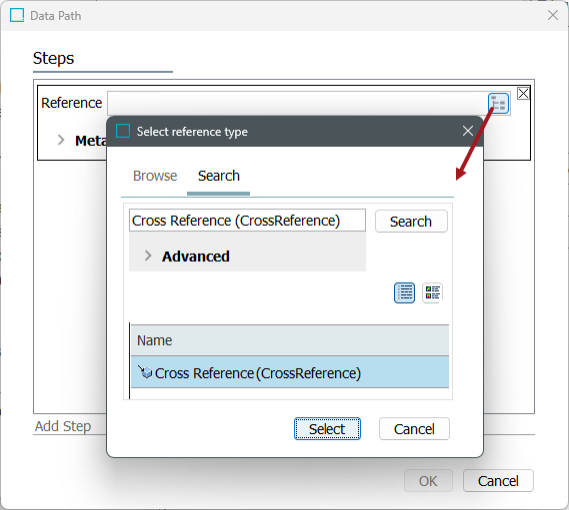
Task: Expand the Advanced search options
Action: [148, 256]
